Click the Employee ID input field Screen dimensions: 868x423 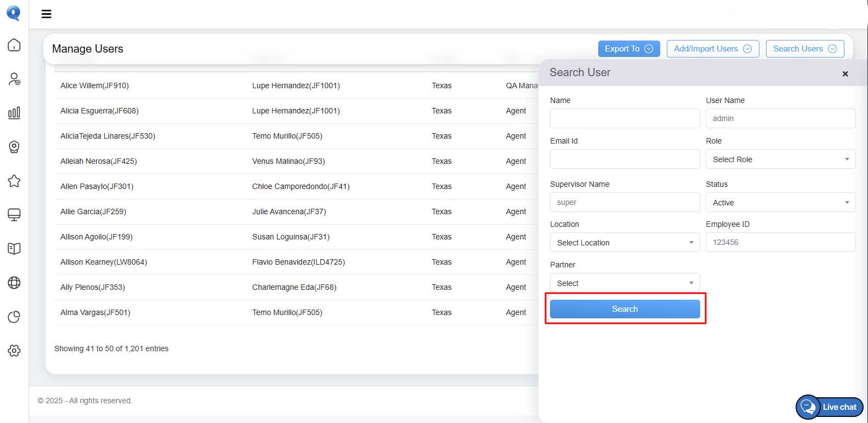tap(780, 242)
